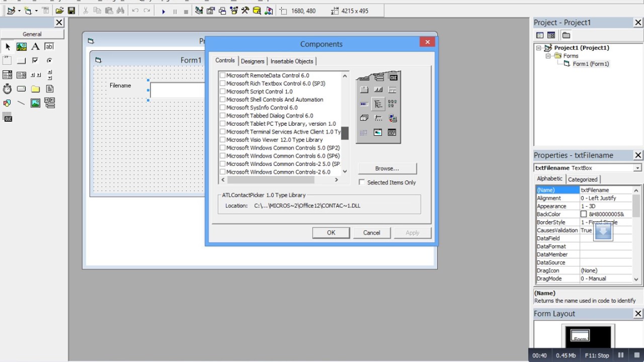Click the General toolbox tab
This screenshot has height=362, width=644.
(32, 34)
